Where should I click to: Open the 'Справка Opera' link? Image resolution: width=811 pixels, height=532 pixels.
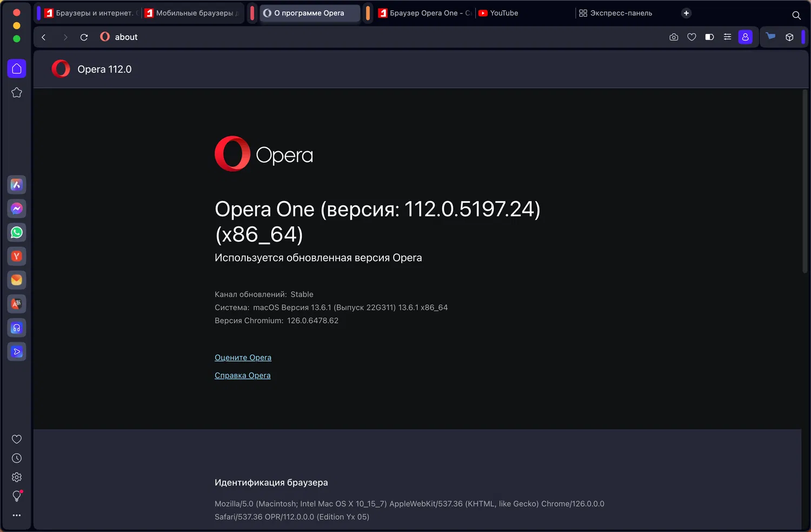(242, 375)
